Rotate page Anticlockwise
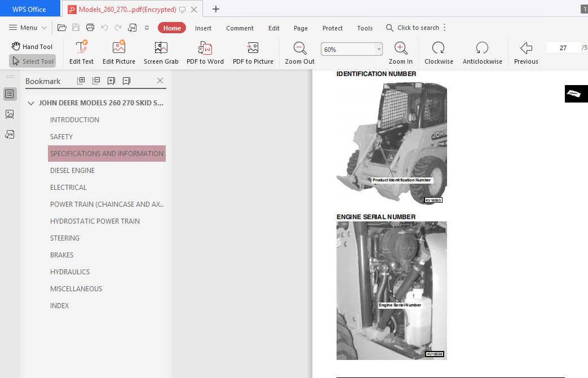 point(482,53)
